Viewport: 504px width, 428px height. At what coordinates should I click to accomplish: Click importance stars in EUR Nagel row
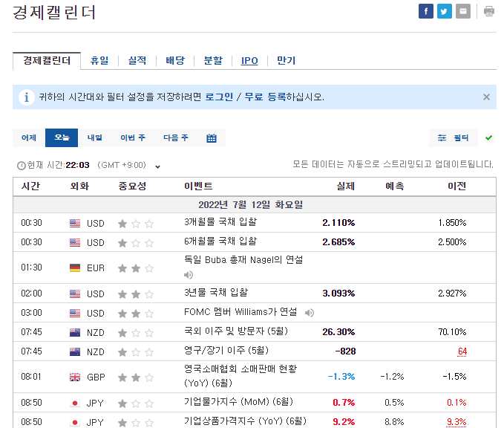pos(136,268)
